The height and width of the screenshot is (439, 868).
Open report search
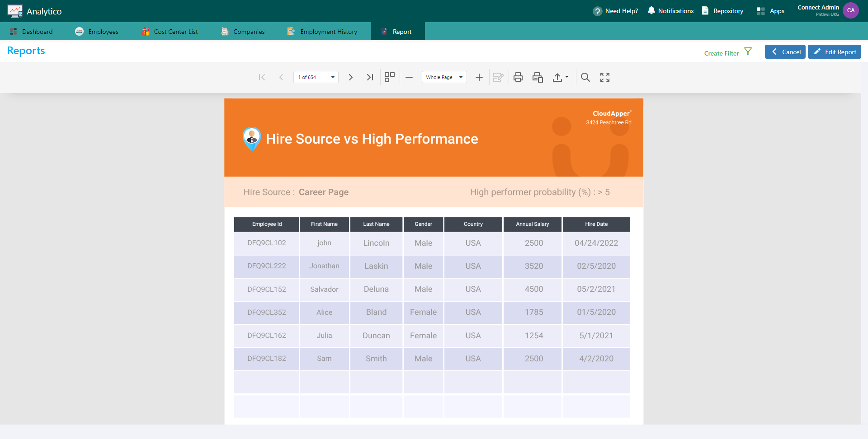pyautogui.click(x=585, y=77)
